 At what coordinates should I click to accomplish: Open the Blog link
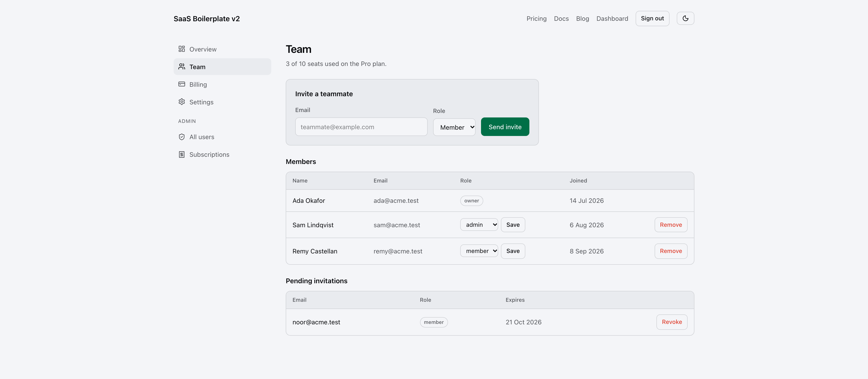(x=583, y=19)
